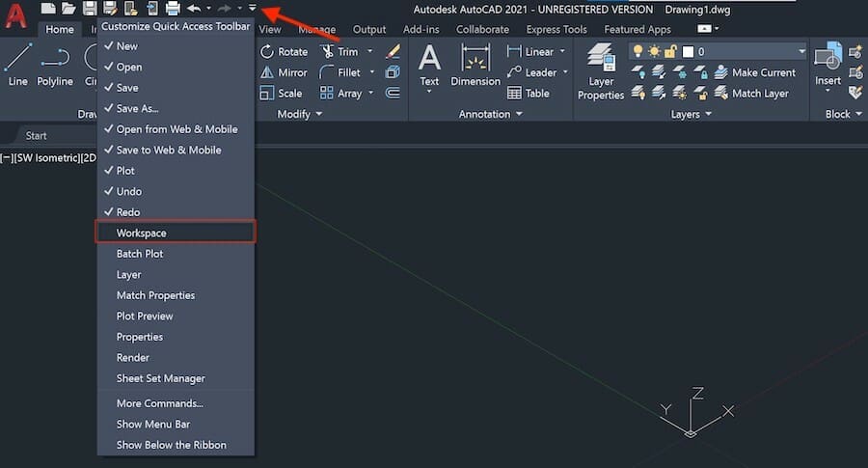This screenshot has width=868, height=468.
Task: Activate the Trim tool
Action: (339, 51)
